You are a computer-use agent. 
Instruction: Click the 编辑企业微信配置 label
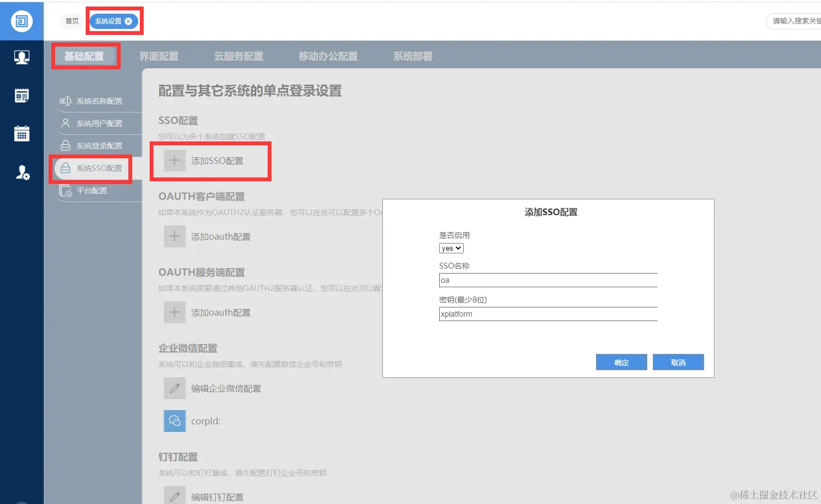226,389
